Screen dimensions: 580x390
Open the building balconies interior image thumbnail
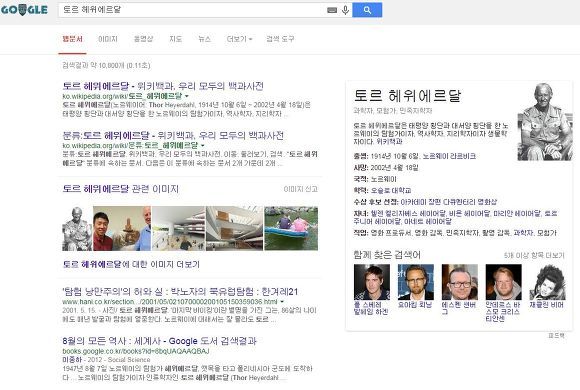click(235, 229)
